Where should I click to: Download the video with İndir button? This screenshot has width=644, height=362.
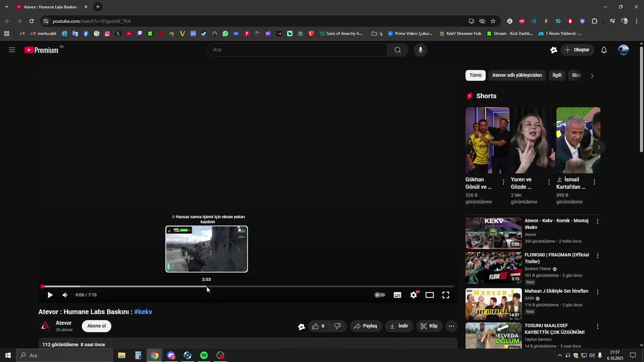pos(398,326)
